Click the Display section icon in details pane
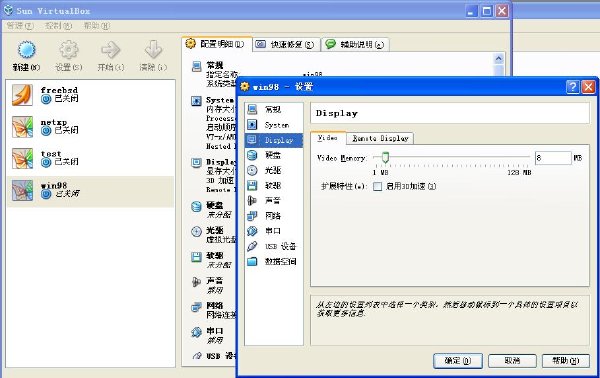This screenshot has height=378, width=600. [196, 163]
